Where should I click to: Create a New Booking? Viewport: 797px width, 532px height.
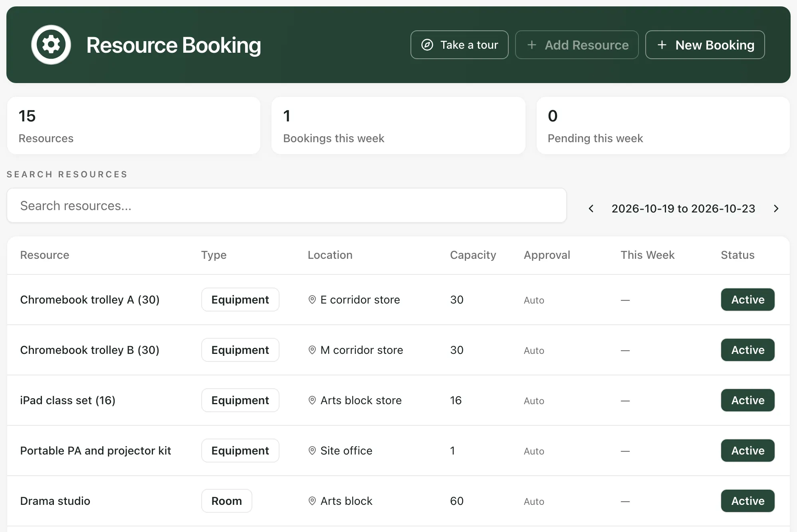[x=705, y=45]
